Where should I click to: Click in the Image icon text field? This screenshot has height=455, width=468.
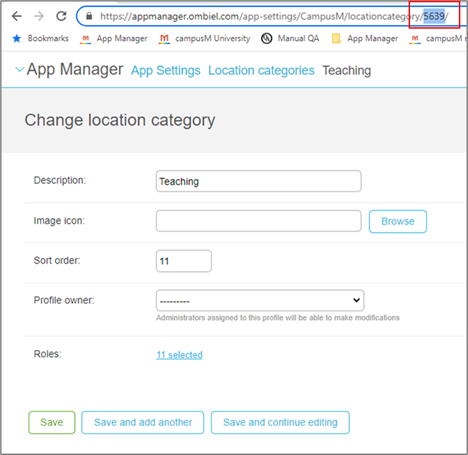258,221
